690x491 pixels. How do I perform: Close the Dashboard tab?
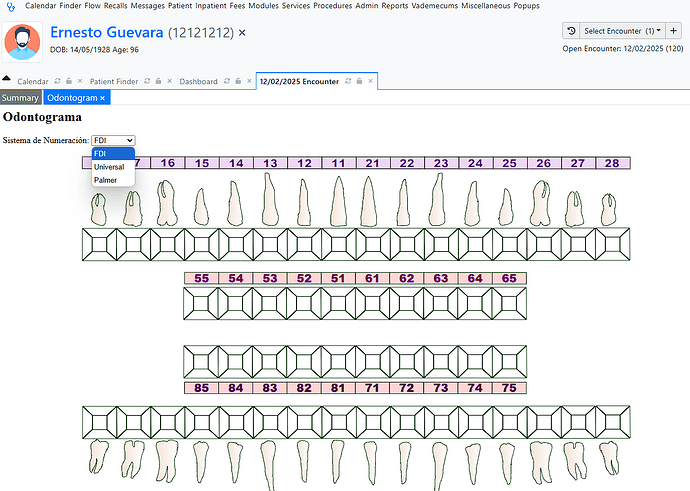[249, 81]
